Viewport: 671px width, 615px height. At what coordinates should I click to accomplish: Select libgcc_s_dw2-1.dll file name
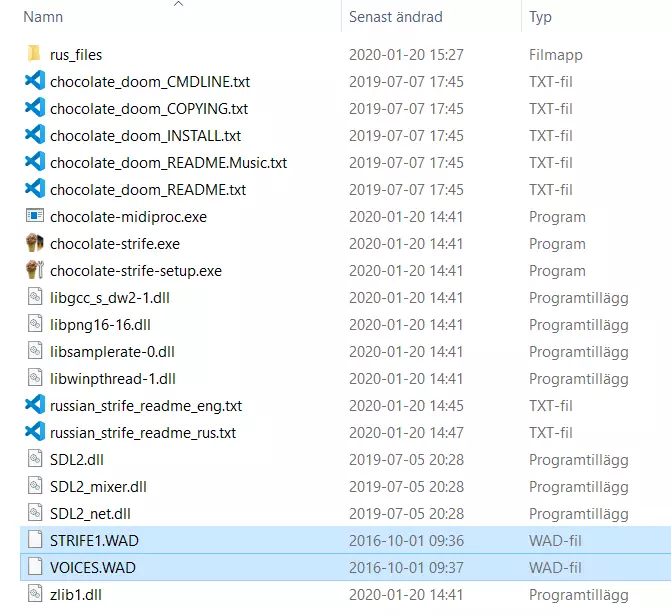coord(110,297)
